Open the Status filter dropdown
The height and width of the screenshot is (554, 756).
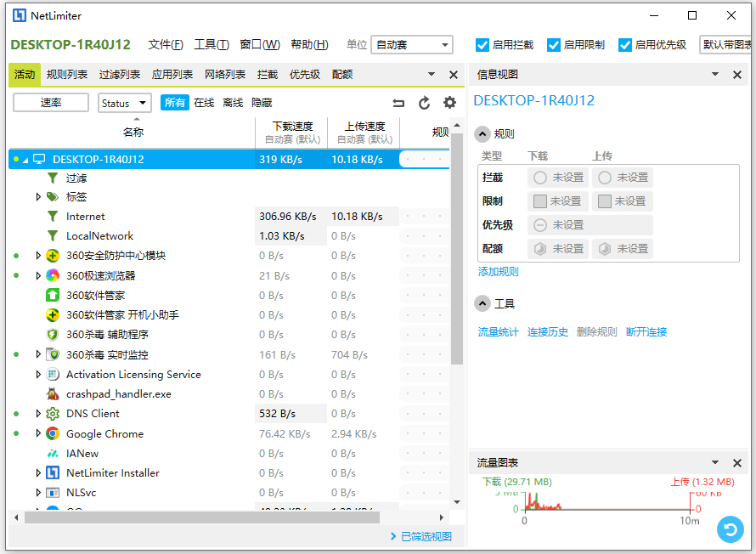coord(124,102)
